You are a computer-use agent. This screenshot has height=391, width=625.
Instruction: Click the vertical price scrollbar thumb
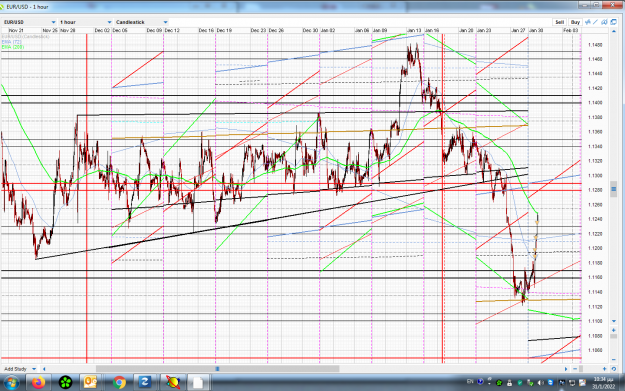click(x=614, y=189)
